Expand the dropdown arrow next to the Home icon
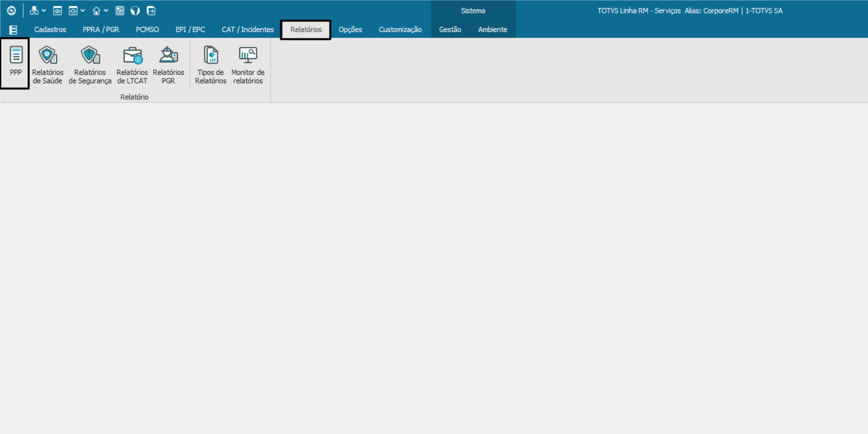The height and width of the screenshot is (434, 868). pyautogui.click(x=106, y=10)
